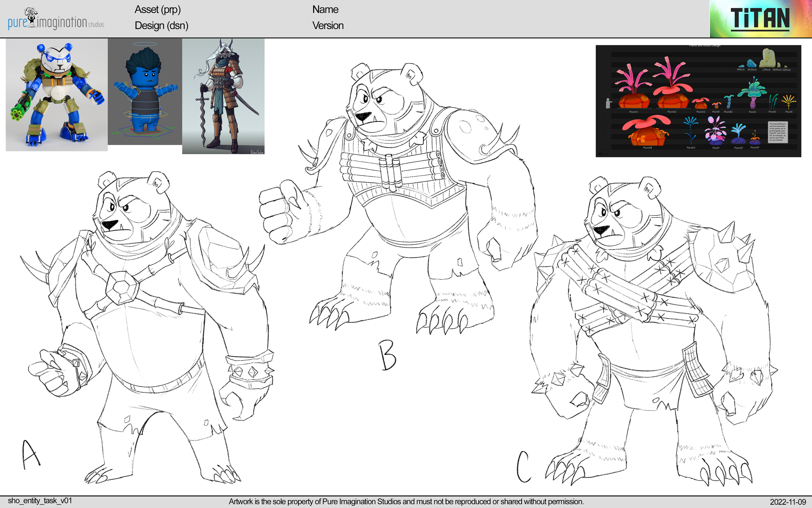This screenshot has height=508, width=812.
Task: Click the Version field
Action: pos(328,26)
